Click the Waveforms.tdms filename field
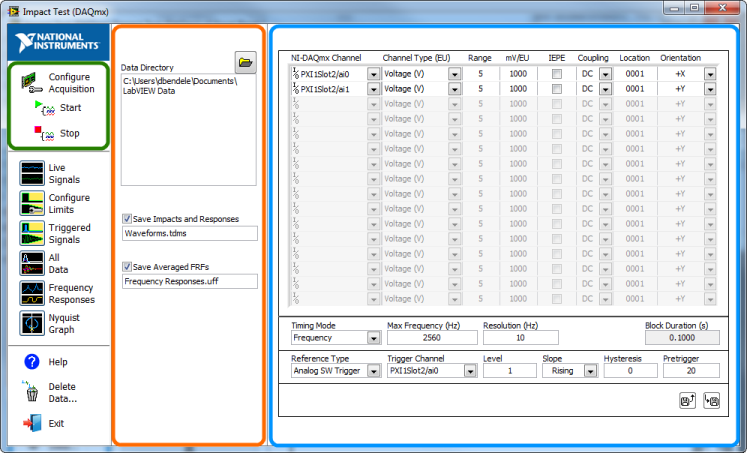 pyautogui.click(x=190, y=233)
